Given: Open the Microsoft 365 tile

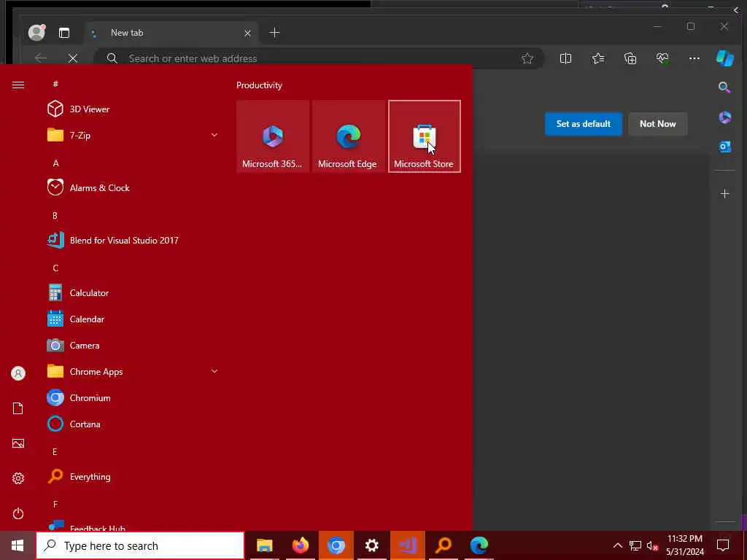Looking at the screenshot, I should (x=273, y=136).
